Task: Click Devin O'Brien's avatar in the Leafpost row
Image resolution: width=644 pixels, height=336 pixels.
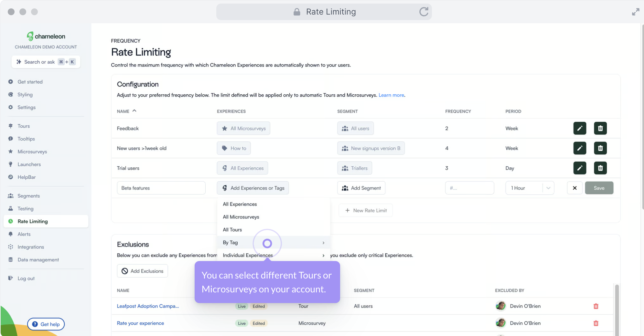Action: [500, 306]
